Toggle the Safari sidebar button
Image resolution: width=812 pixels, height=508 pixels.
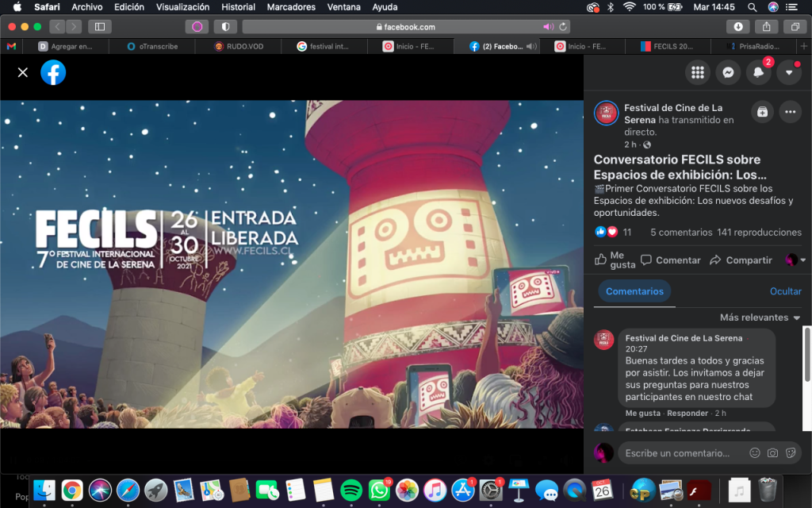point(100,26)
